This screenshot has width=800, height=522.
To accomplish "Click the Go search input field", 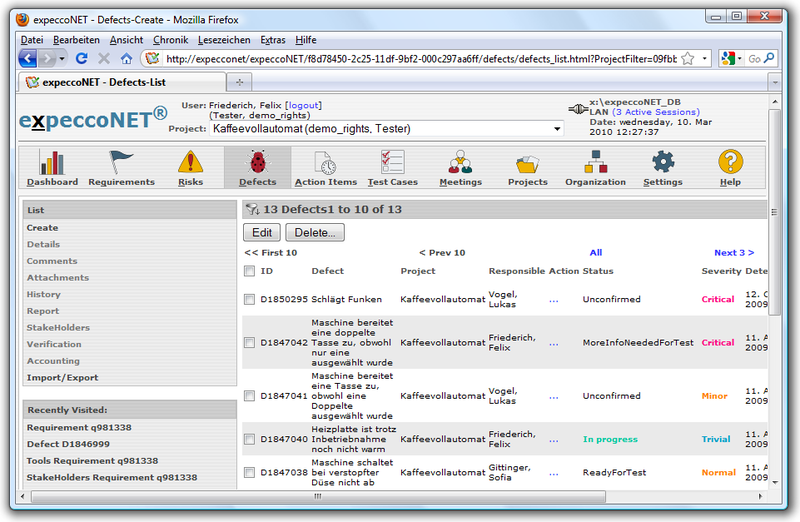I will coord(754,59).
